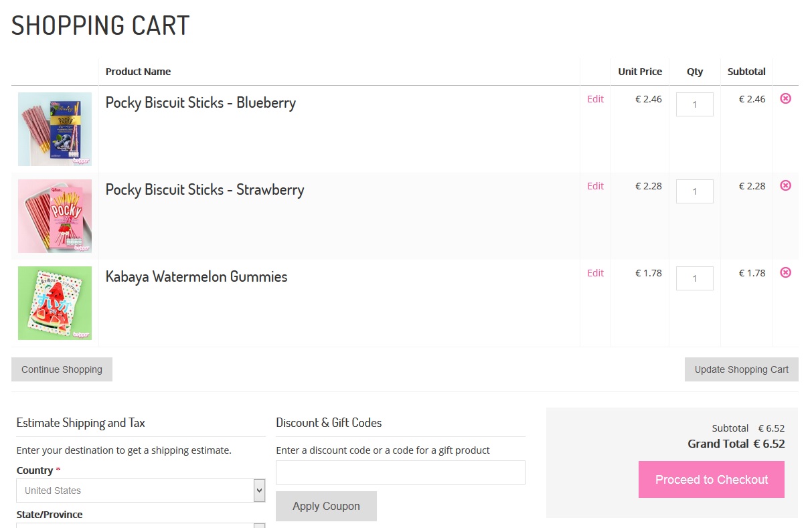Edit the Pocky Strawberry item
Viewport: 812px width, 528px height.
pos(595,186)
